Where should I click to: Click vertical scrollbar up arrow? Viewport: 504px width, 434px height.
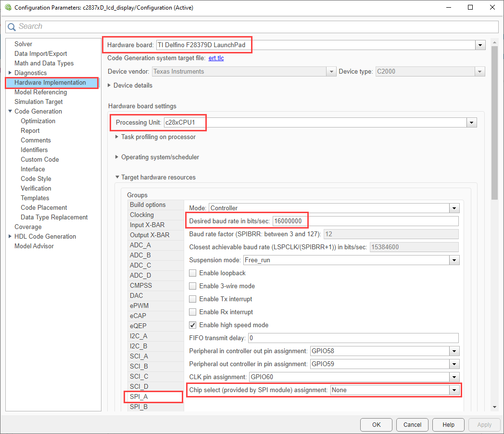(x=494, y=42)
